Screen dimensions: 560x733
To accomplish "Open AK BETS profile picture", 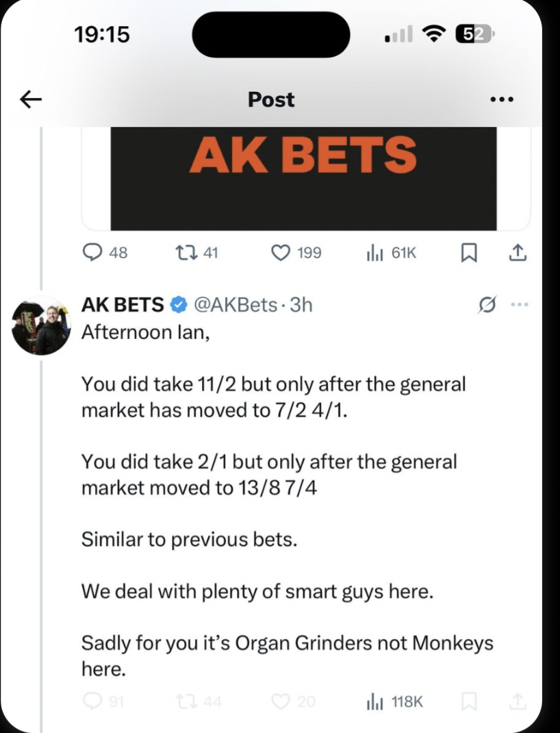I will click(41, 325).
